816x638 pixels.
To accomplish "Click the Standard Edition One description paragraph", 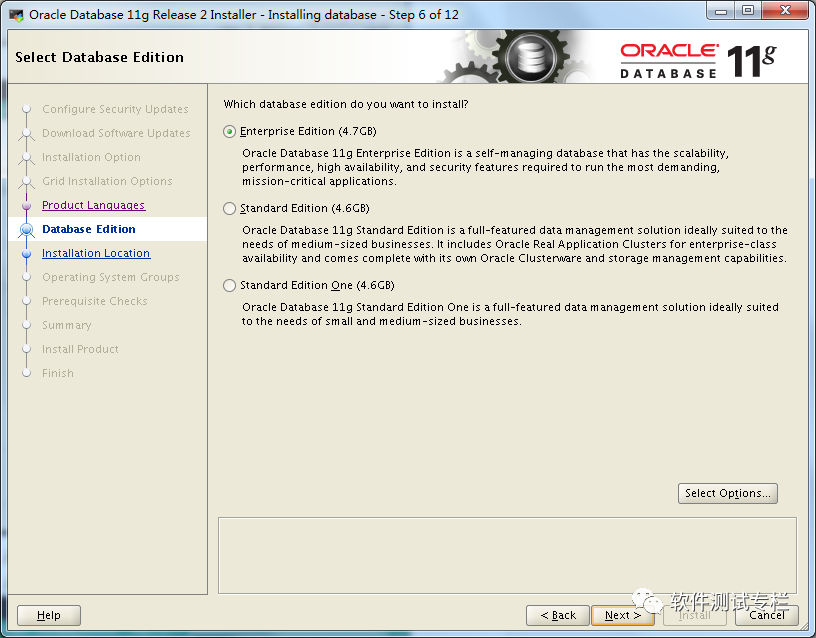I will click(x=510, y=314).
